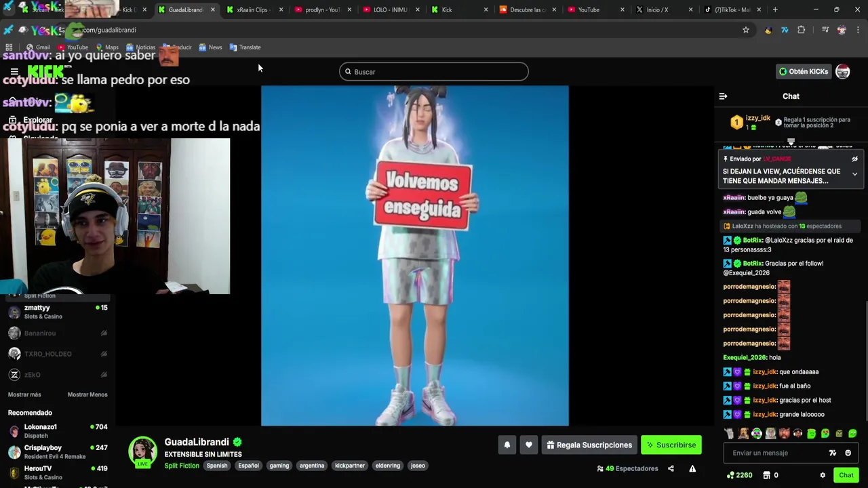
Task: Open izzy_idk top gifter entry
Action: click(751, 122)
